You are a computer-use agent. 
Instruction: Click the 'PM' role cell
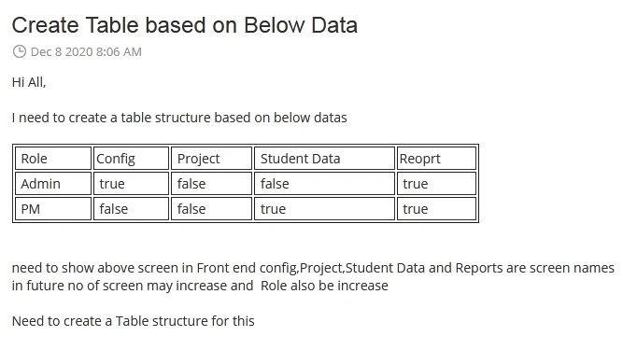pyautogui.click(x=53, y=208)
